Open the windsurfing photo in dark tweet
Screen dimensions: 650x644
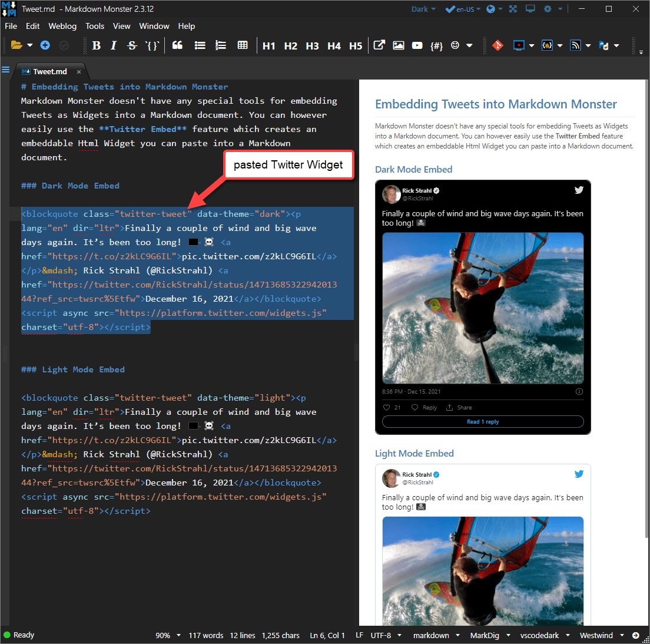pyautogui.click(x=483, y=308)
